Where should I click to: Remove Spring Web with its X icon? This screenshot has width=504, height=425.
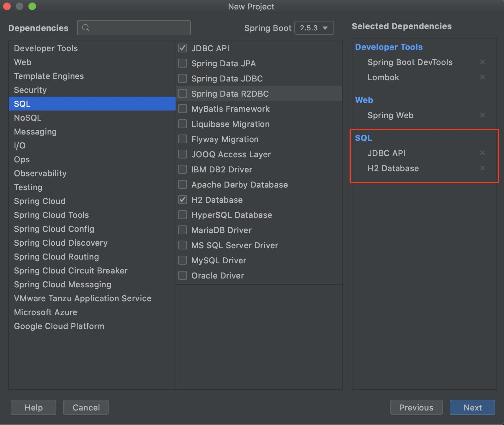tap(482, 115)
